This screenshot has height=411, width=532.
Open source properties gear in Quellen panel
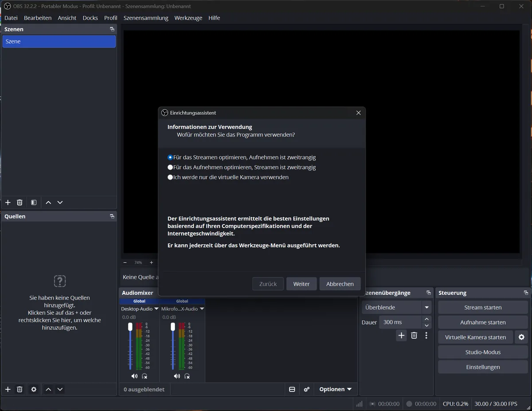34,389
